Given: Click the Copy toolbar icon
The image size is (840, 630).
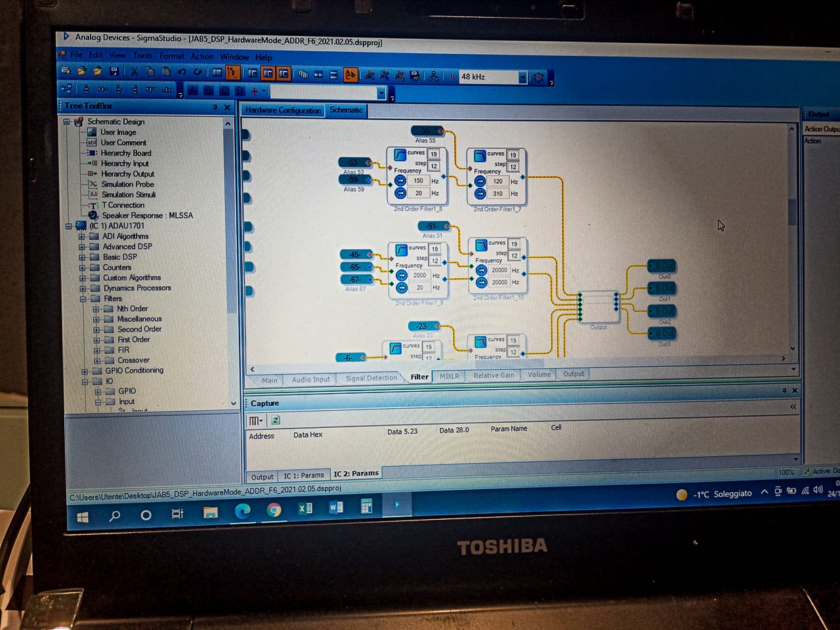Looking at the screenshot, I should coord(150,72).
